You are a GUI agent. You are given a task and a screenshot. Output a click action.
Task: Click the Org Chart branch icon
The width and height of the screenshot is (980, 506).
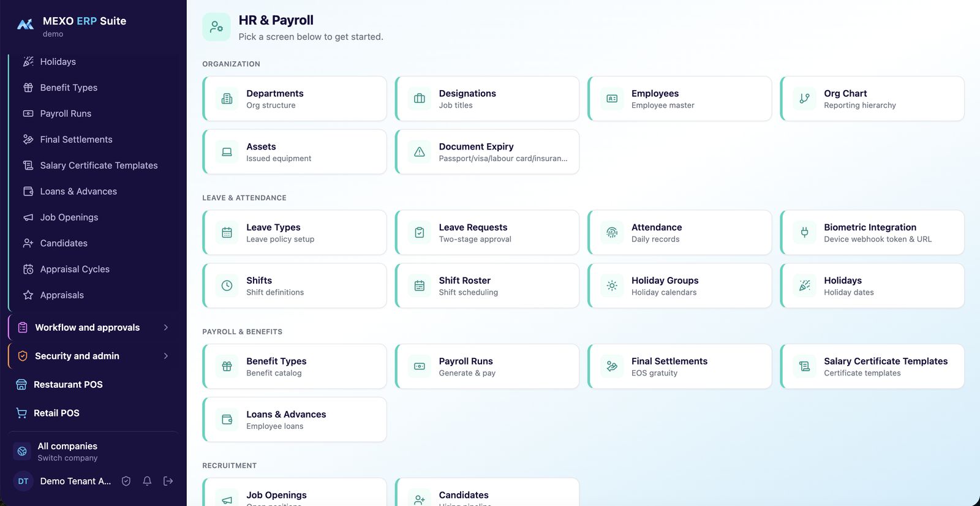point(805,99)
